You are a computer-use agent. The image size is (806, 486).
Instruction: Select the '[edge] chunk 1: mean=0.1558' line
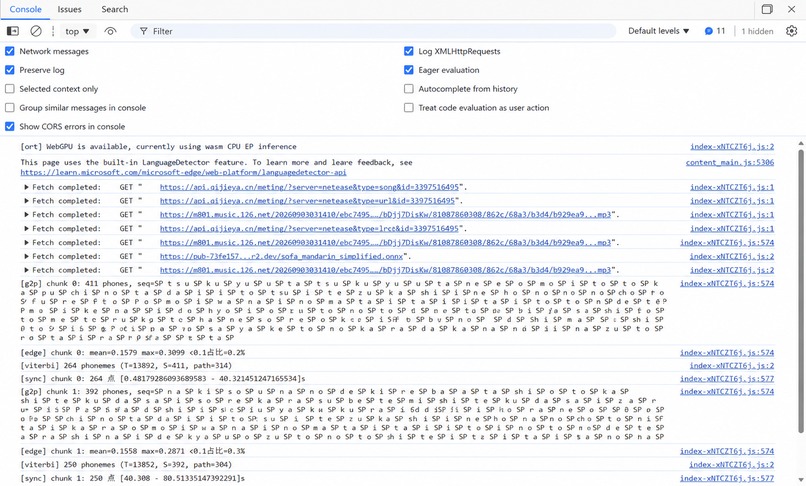(133, 451)
